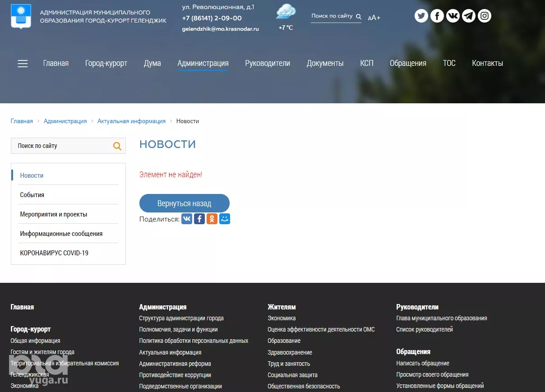Click Актуальная информация breadcrumb link
The image size is (545, 392).
pos(131,121)
